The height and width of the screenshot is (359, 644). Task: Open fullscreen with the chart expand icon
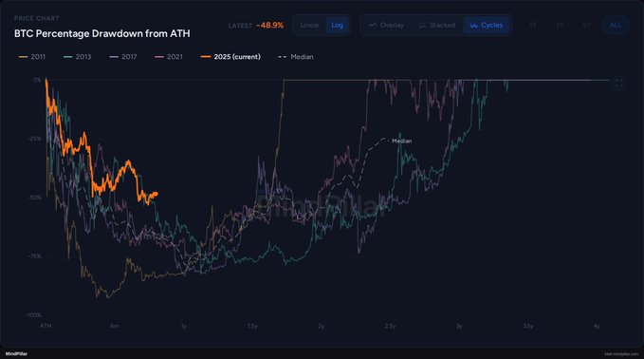(x=618, y=84)
